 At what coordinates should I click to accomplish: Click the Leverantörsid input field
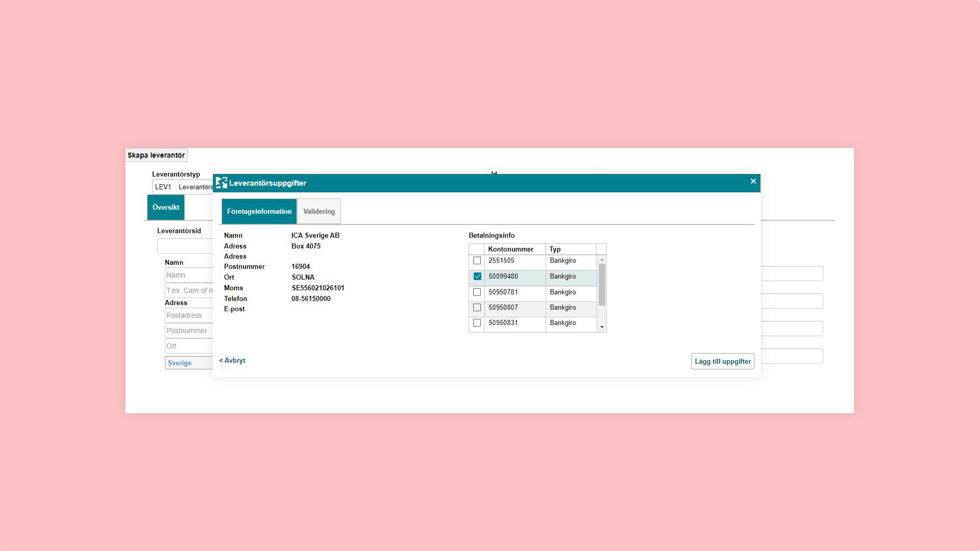(185, 246)
